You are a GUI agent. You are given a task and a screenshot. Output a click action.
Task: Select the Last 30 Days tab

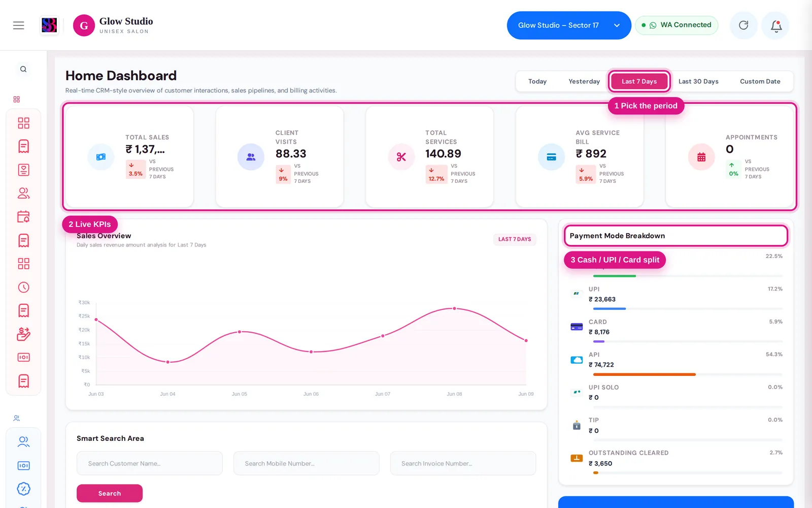[x=698, y=81]
